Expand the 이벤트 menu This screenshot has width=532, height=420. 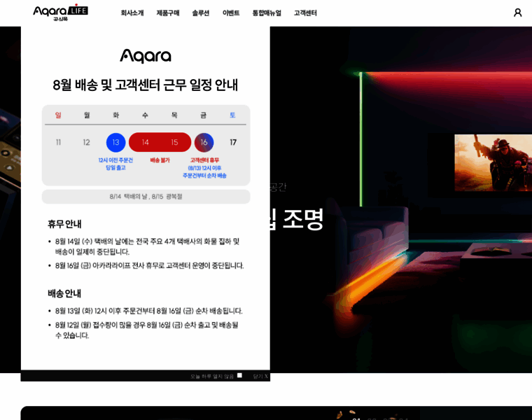tap(231, 13)
